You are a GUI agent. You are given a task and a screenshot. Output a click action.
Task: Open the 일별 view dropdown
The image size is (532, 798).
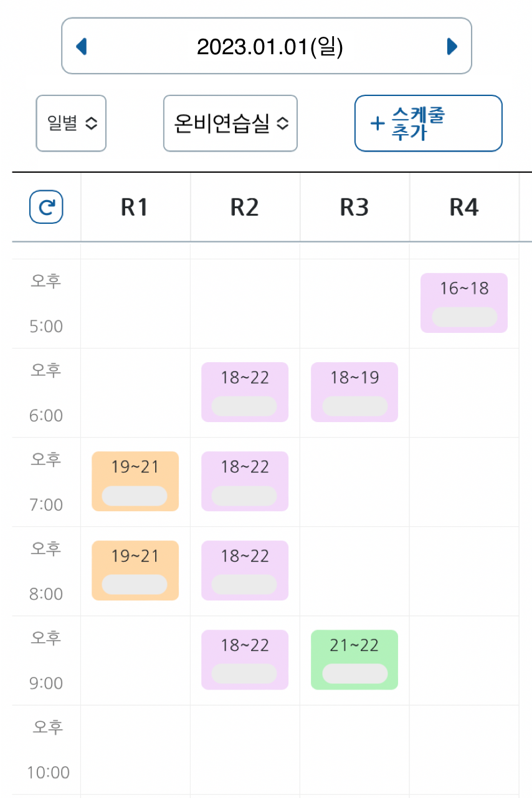pos(70,123)
